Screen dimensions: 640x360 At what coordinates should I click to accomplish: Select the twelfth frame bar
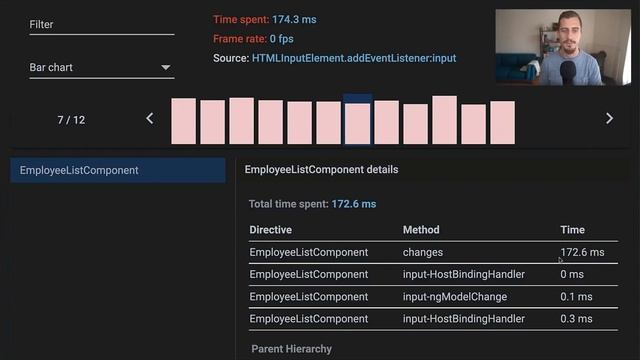[x=502, y=122]
